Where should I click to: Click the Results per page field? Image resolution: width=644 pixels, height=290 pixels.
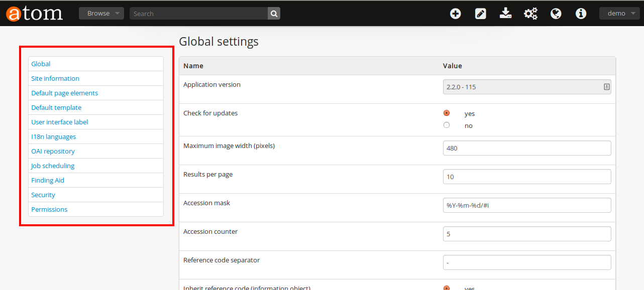point(526,177)
